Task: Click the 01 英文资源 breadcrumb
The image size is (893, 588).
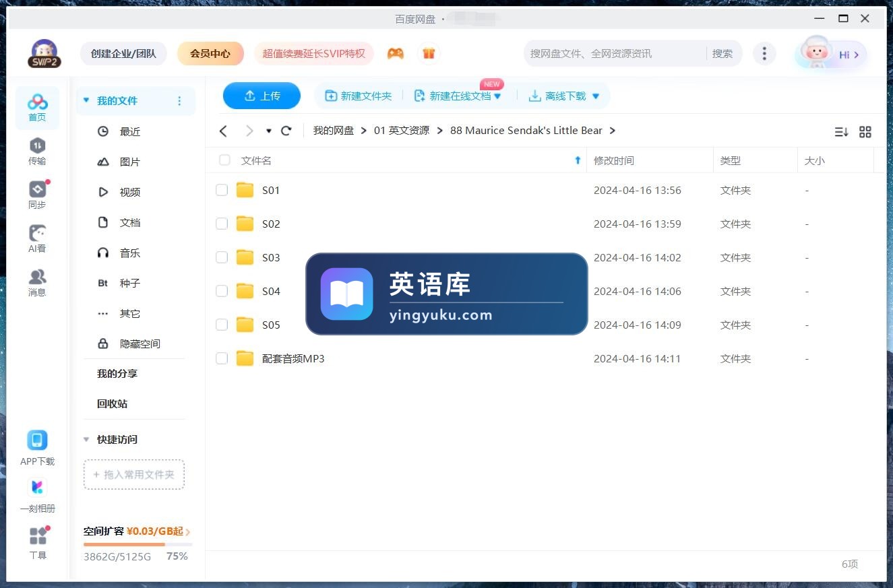Action: [402, 131]
